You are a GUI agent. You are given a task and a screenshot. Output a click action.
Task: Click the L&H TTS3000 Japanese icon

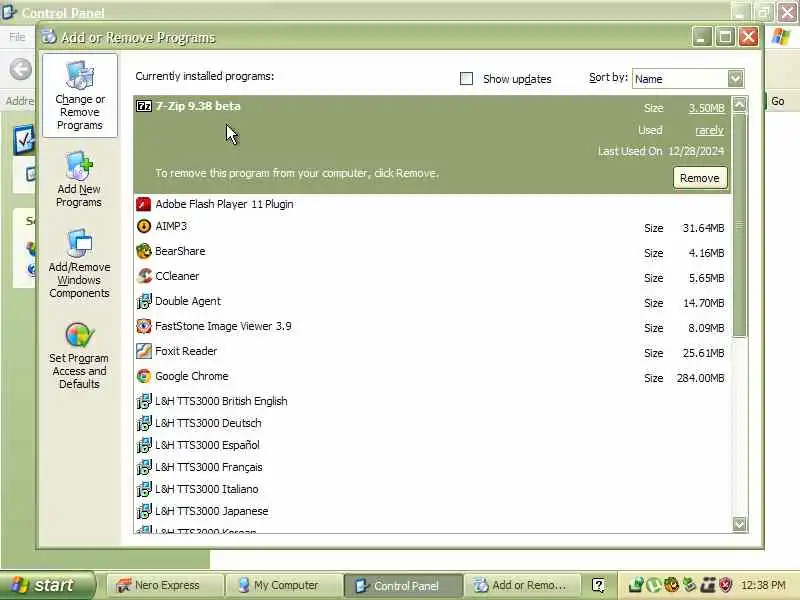[x=144, y=511]
